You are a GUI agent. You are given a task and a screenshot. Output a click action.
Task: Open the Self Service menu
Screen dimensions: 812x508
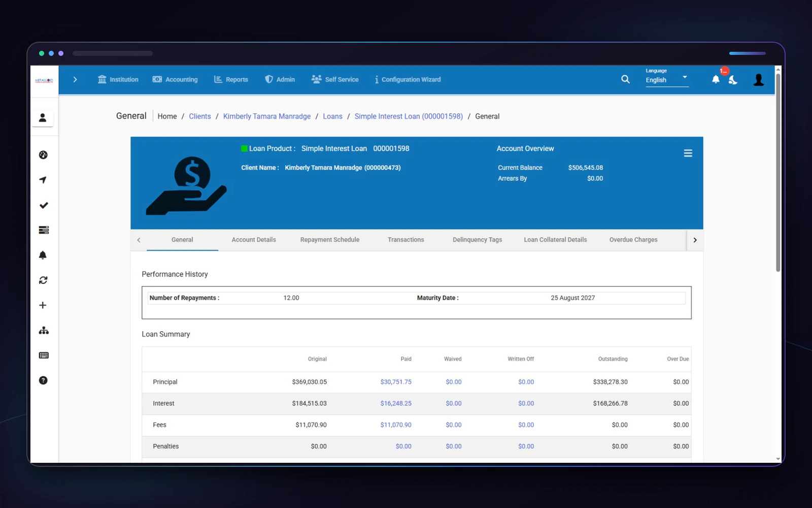335,79
